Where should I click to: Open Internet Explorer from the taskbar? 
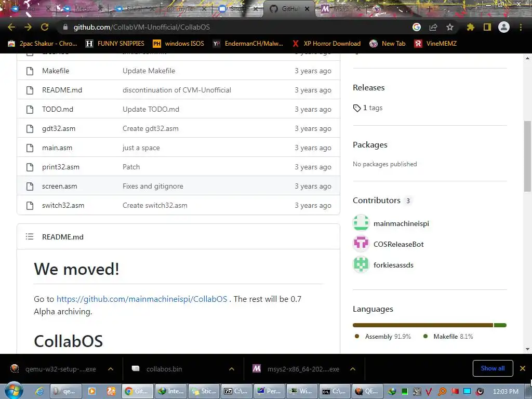[39, 391]
